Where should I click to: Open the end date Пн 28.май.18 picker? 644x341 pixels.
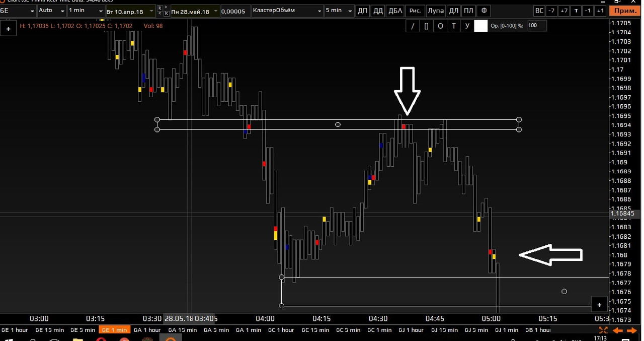coord(195,11)
